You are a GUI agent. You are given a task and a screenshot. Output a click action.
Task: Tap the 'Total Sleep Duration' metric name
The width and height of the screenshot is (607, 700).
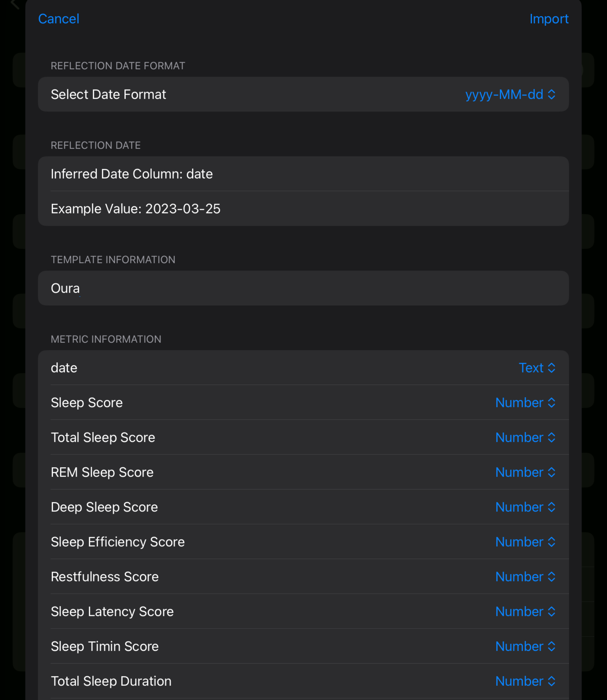coord(111,681)
